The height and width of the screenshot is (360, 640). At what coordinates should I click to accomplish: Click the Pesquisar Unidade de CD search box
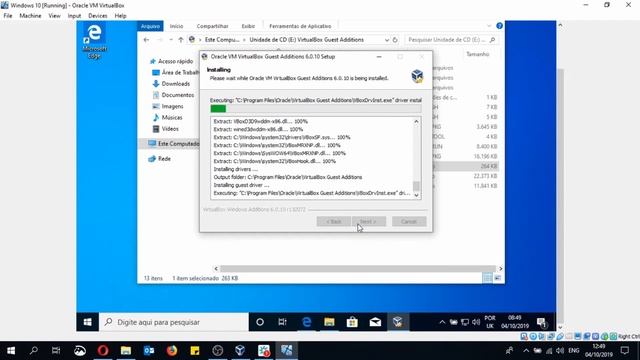(451, 40)
